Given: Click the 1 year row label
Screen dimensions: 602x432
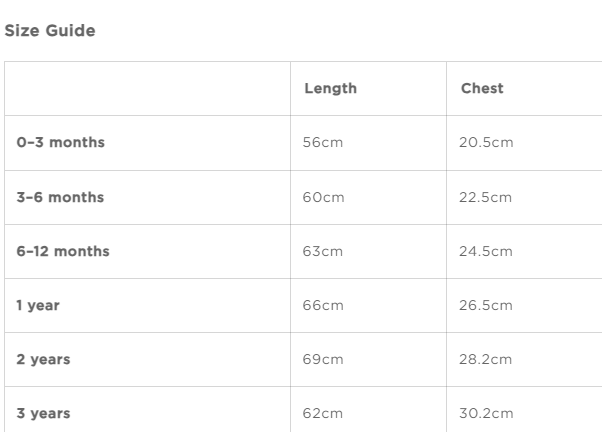Looking at the screenshot, I should 38,305.
